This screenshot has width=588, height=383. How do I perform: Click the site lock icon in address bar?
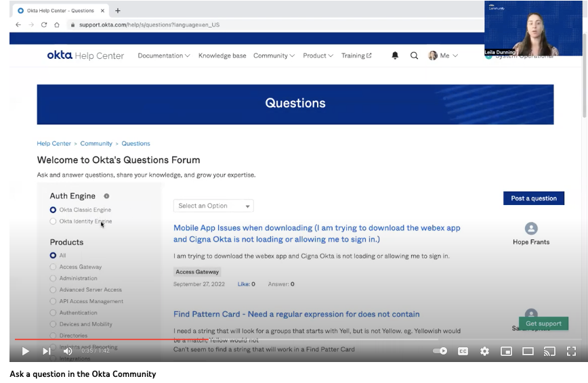click(x=72, y=25)
